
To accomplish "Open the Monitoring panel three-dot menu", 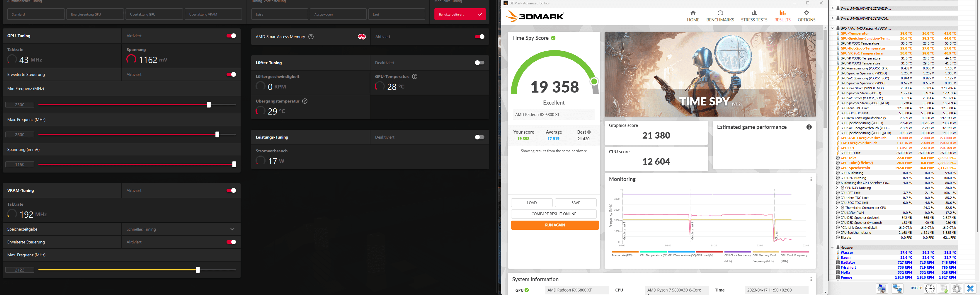I will (x=811, y=180).
